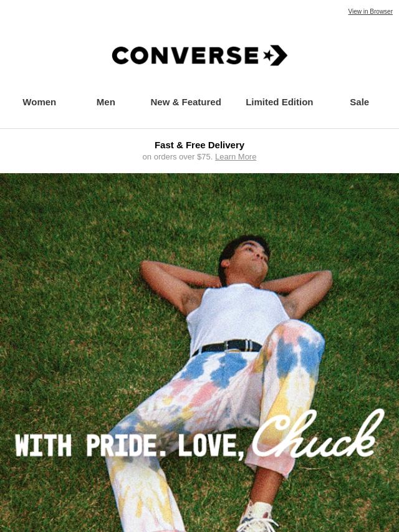This screenshot has height=532, width=399.
Task: Click the Converse star chevron icon
Action: (276, 55)
